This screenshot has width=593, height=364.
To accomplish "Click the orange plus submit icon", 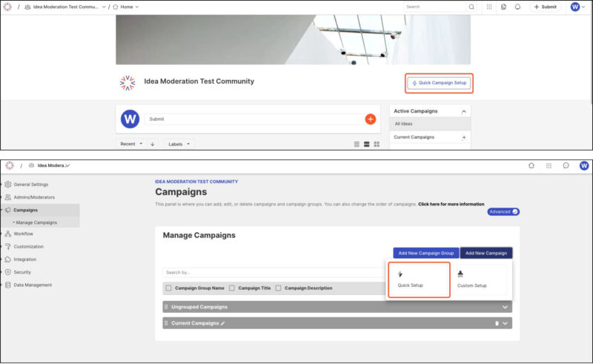I will pos(370,119).
